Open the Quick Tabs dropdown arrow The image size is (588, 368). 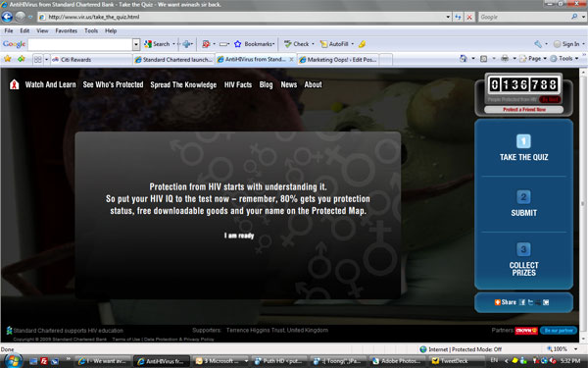pos(46,59)
